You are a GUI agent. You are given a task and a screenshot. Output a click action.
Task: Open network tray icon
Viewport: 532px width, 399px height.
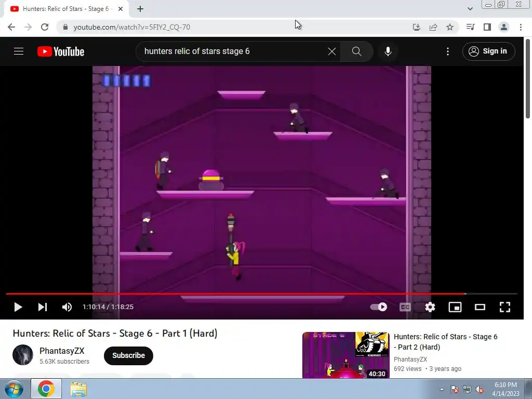(467, 390)
